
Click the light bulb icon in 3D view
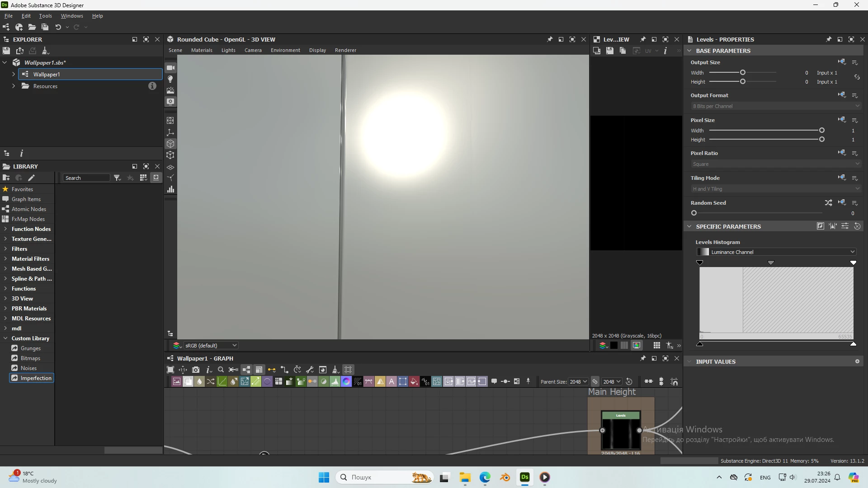pyautogui.click(x=170, y=79)
